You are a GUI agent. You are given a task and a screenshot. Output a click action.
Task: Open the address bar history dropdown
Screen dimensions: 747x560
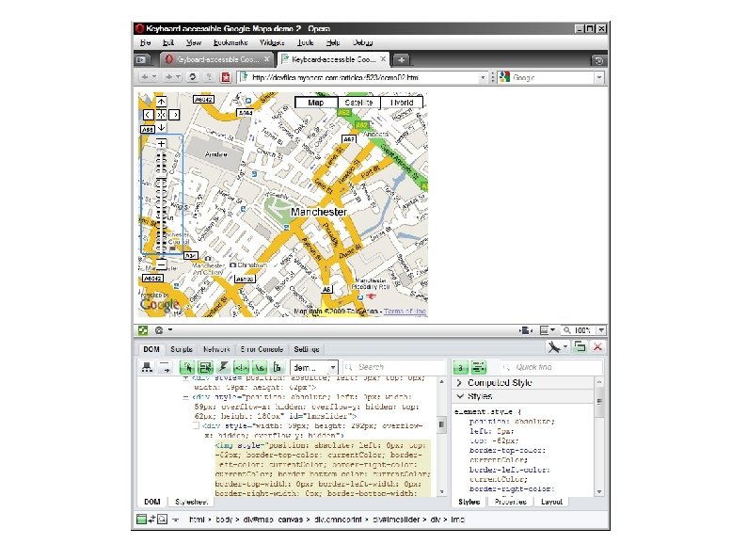point(483,77)
